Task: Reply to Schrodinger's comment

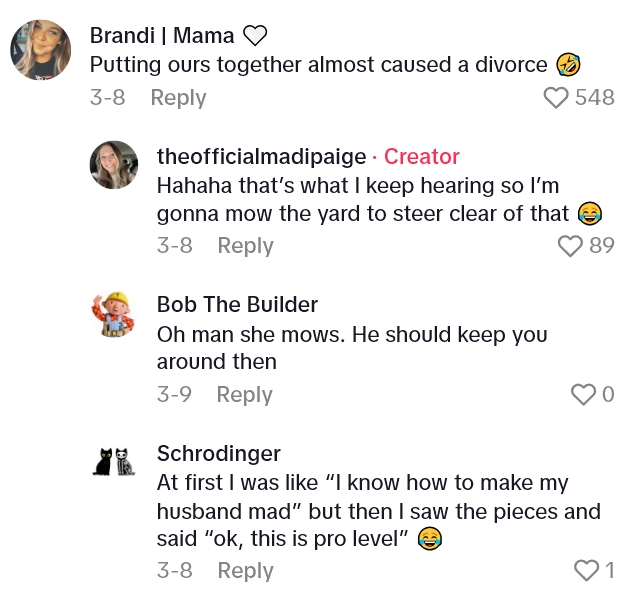Action: pyautogui.click(x=245, y=571)
